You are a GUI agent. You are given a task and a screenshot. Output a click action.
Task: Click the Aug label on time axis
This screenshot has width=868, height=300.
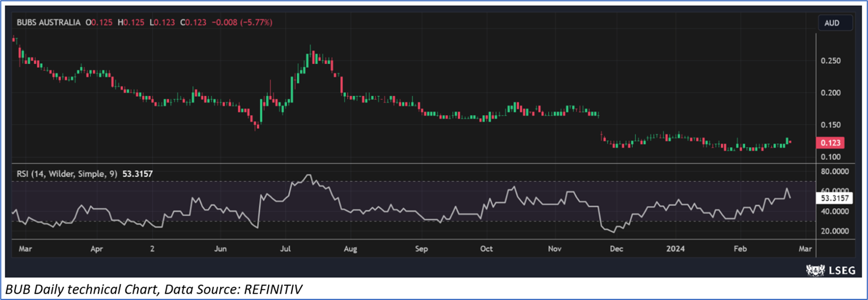tap(350, 249)
